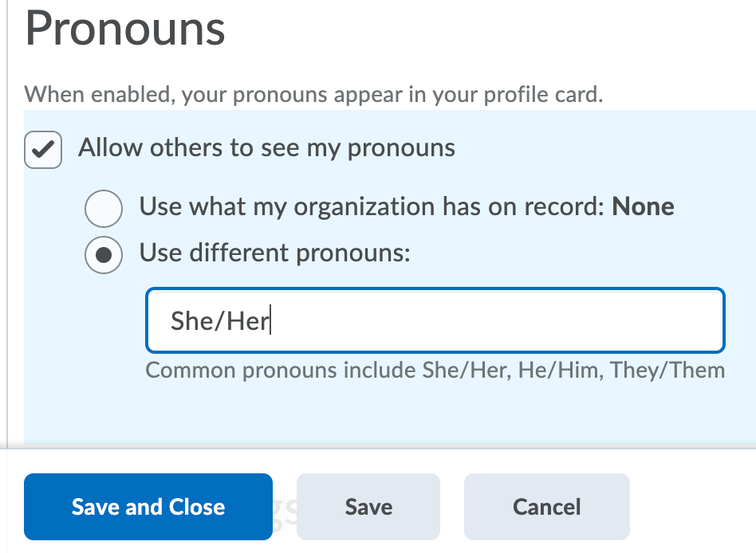Select the organization record radio button

tap(104, 209)
